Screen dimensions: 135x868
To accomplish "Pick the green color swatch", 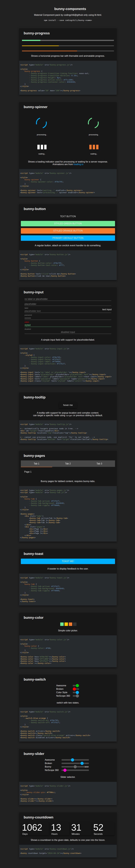I will pyautogui.click(x=62, y=624).
